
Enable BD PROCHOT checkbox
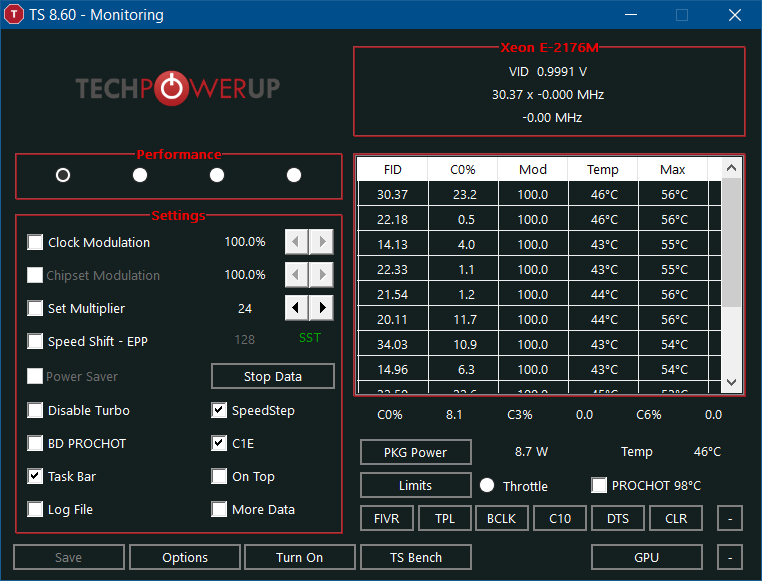pos(35,443)
